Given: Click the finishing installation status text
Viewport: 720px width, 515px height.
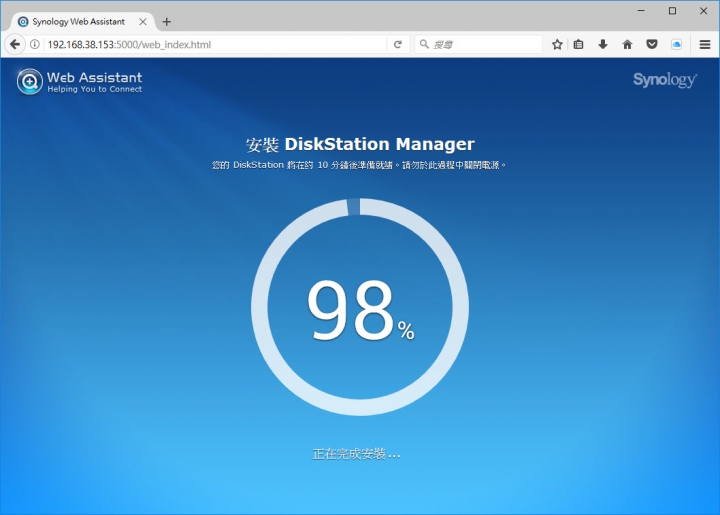Looking at the screenshot, I should [x=356, y=454].
